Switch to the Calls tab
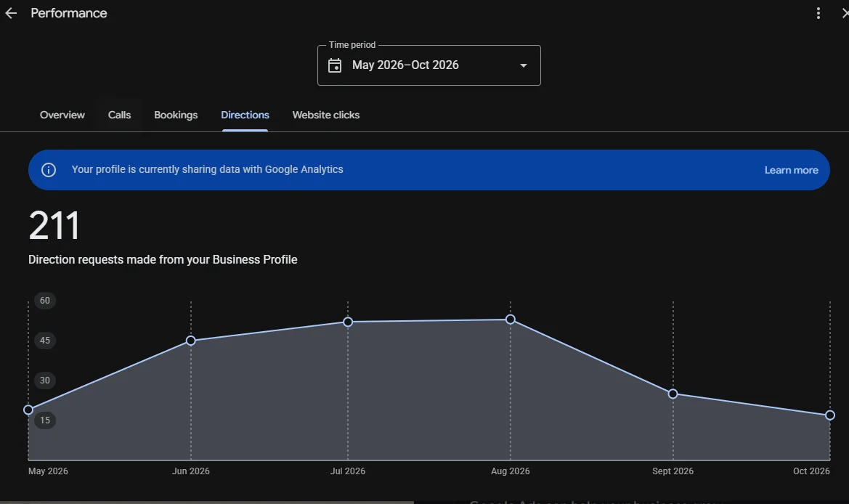849x504 pixels. point(119,115)
